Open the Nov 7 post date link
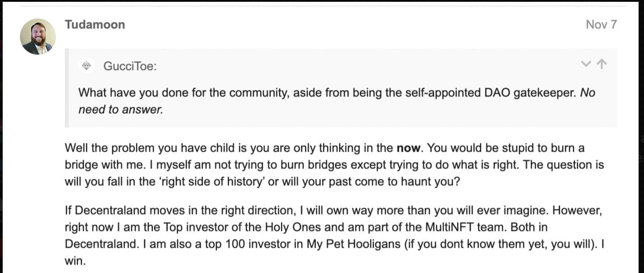The height and width of the screenshot is (273, 644). tap(601, 24)
